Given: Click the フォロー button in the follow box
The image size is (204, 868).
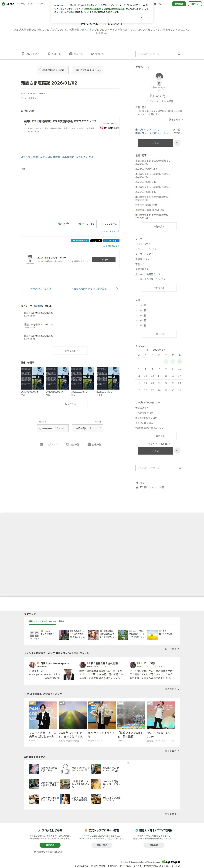Looking at the screenshot, I should (104, 259).
